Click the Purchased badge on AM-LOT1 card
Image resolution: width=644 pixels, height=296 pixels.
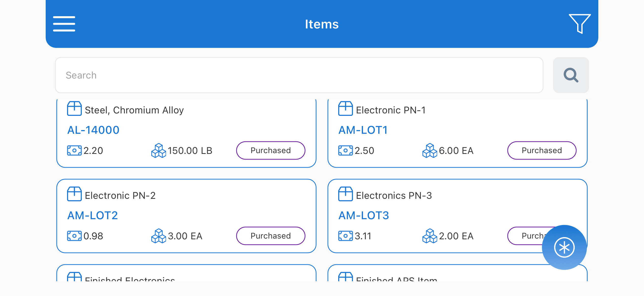pos(542,151)
